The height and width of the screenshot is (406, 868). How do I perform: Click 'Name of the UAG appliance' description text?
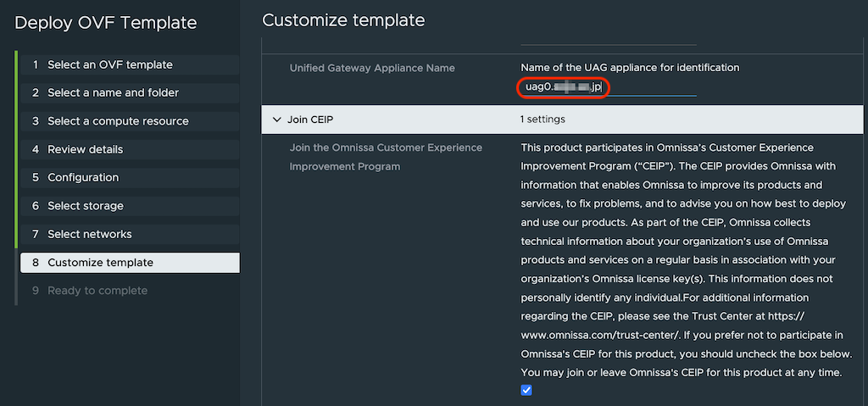pos(630,67)
